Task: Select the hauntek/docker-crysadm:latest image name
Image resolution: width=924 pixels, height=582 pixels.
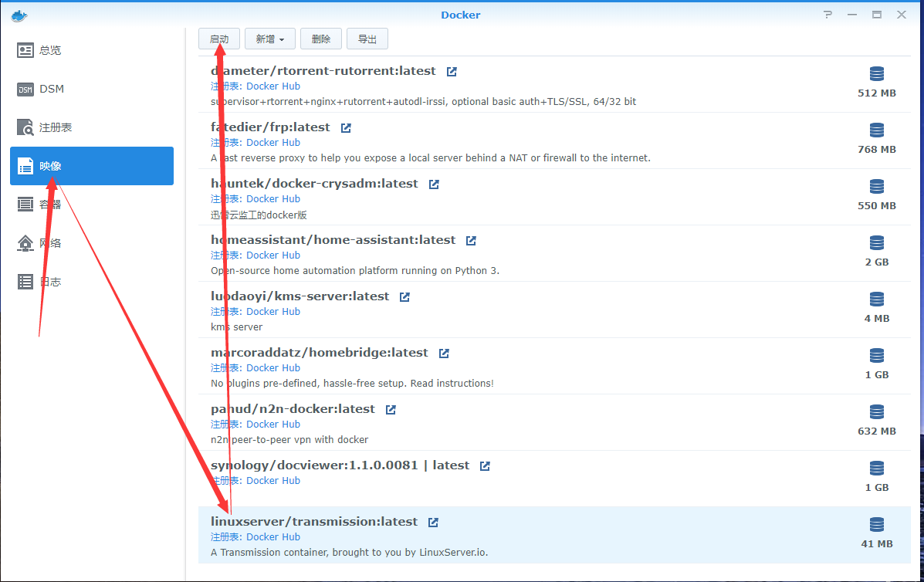Action: pos(315,184)
